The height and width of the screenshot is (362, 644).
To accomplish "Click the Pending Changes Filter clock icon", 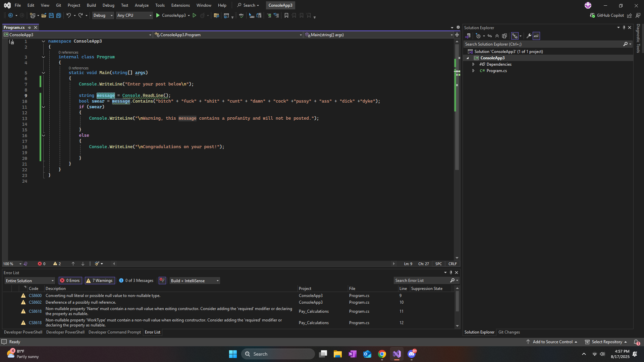I will coord(478,36).
